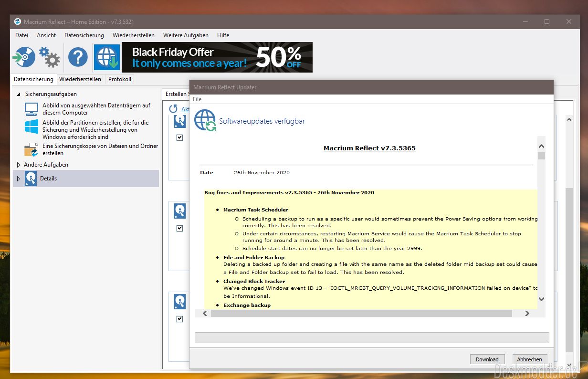Click the Macrium Reflect title bar app icon
The width and height of the screenshot is (588, 379).
pyautogui.click(x=18, y=21)
